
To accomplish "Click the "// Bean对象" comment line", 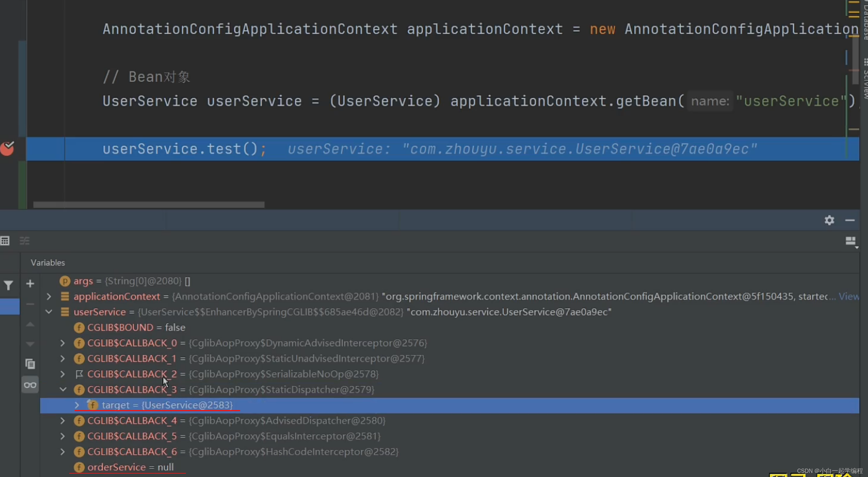I will 147,77.
